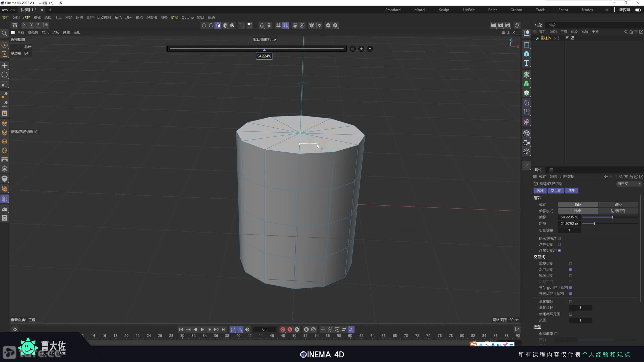Switch to the Sculpt layout tab

click(x=444, y=10)
